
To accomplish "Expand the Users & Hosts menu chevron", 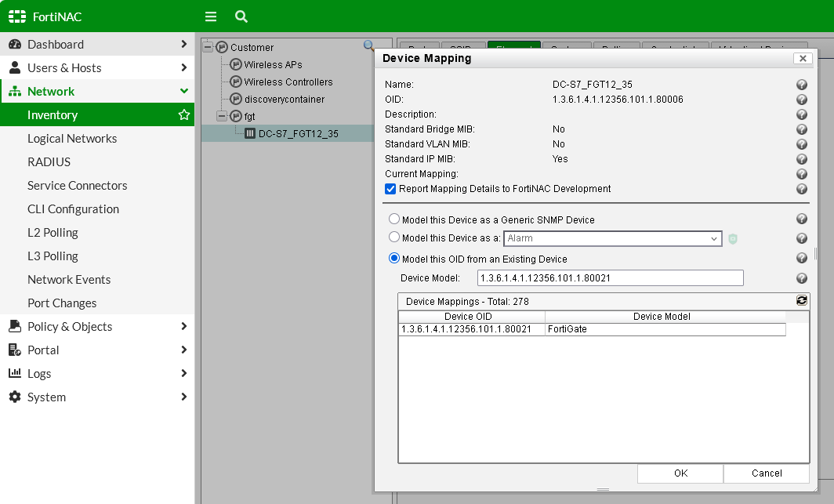I will click(x=184, y=67).
